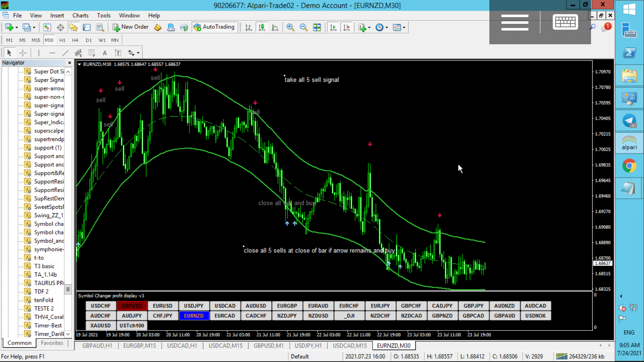Select TAURUS PRO indicator in Navigator
The image size is (644, 362).
(49, 283)
